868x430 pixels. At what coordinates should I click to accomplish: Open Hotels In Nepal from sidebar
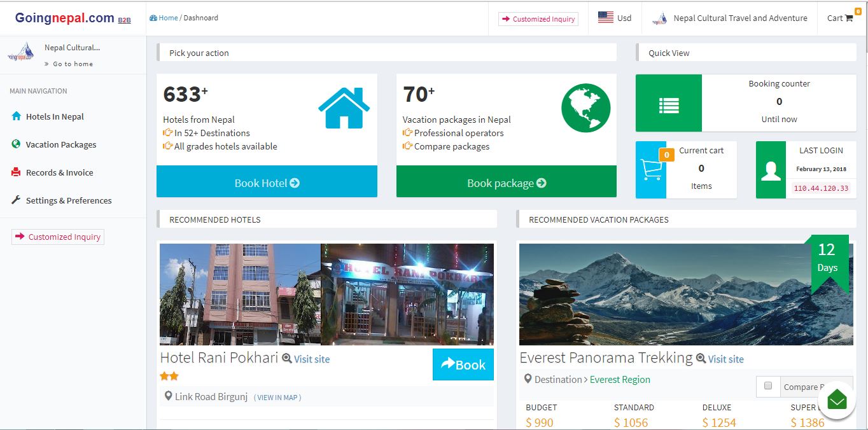pos(55,116)
